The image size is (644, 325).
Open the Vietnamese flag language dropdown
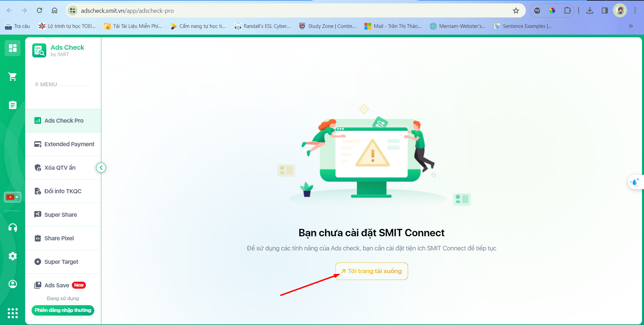12,197
